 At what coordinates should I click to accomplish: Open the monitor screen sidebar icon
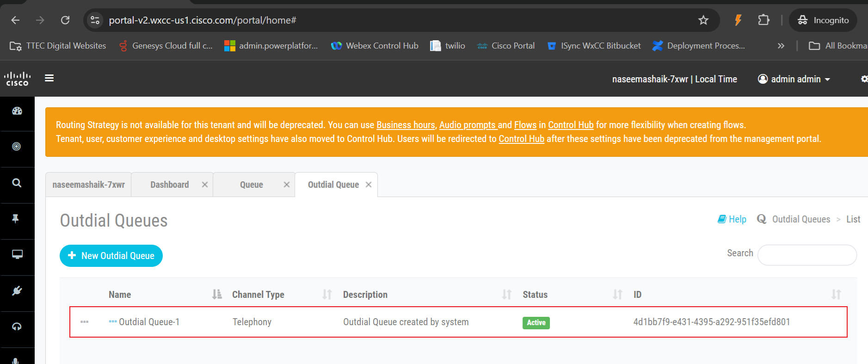pyautogui.click(x=17, y=254)
